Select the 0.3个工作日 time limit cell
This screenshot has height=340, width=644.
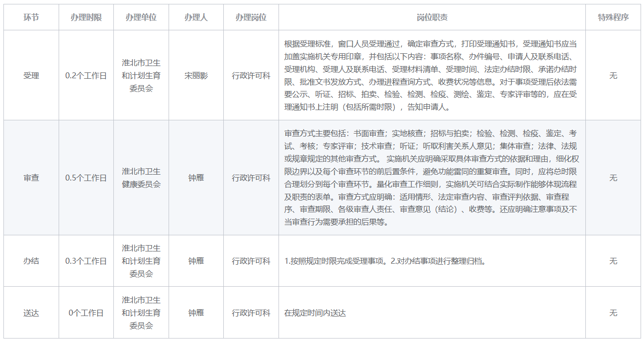pyautogui.click(x=86, y=261)
